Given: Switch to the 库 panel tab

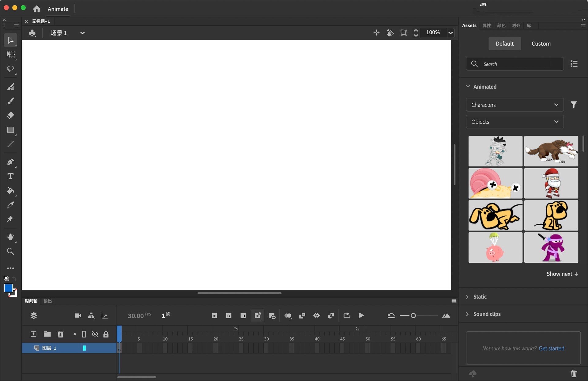Looking at the screenshot, I should pos(529,26).
